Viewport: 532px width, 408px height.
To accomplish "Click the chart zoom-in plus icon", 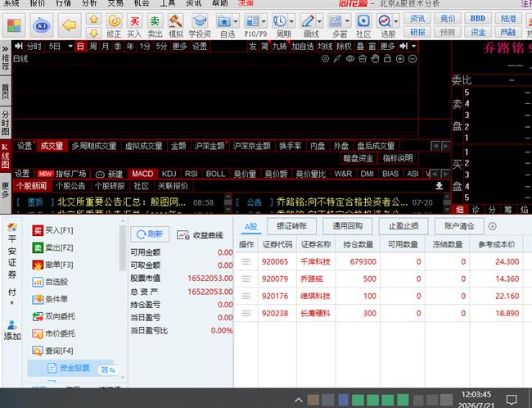I will pyautogui.click(x=400, y=59).
